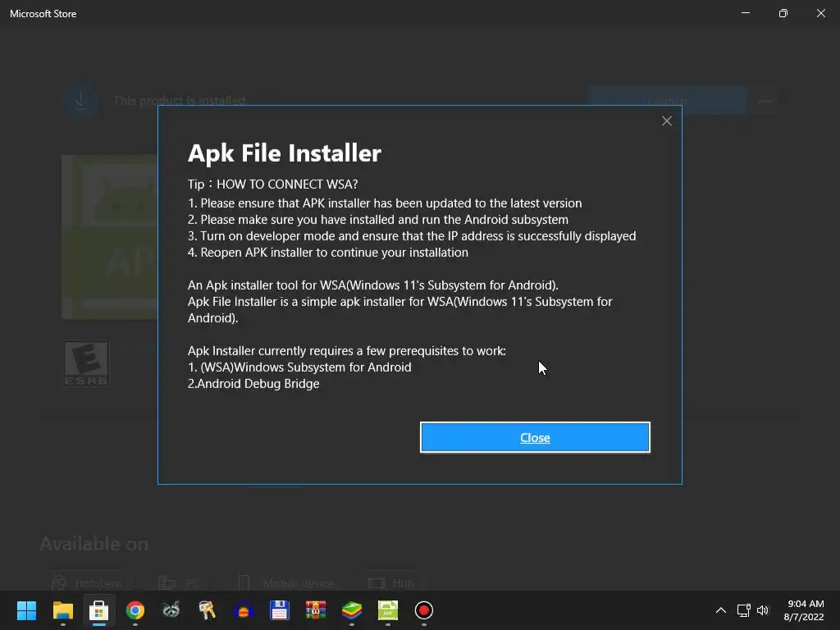This screenshot has width=840, height=630.
Task: Click the line '4. Reopen APK installer to continue your installation'
Action: point(328,253)
